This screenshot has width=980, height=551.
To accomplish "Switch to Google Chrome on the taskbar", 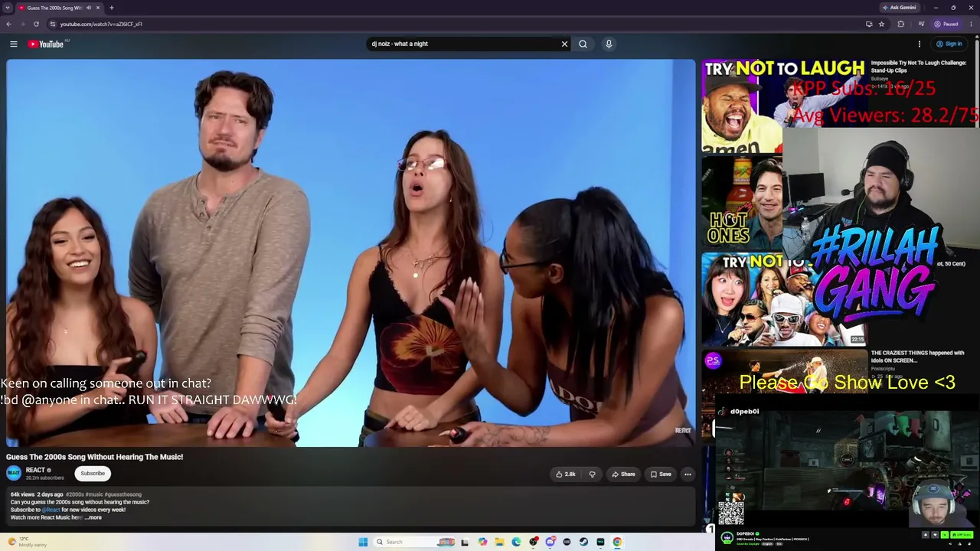I will pos(617,543).
